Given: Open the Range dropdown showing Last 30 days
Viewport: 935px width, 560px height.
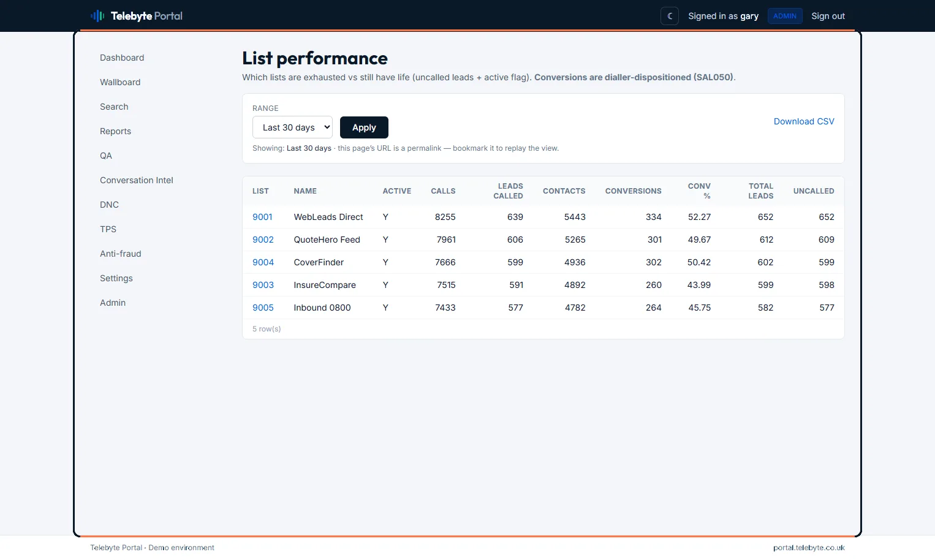Looking at the screenshot, I should tap(292, 127).
